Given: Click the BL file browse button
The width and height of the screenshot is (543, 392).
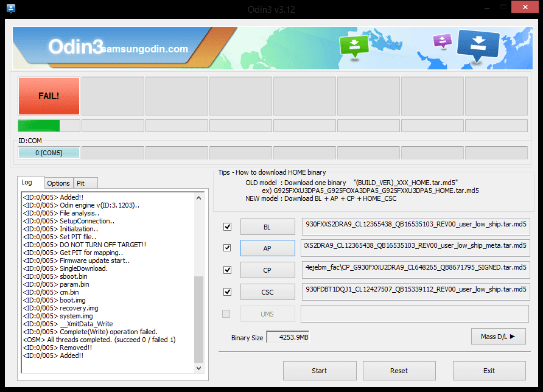Looking at the screenshot, I should click(x=268, y=227).
